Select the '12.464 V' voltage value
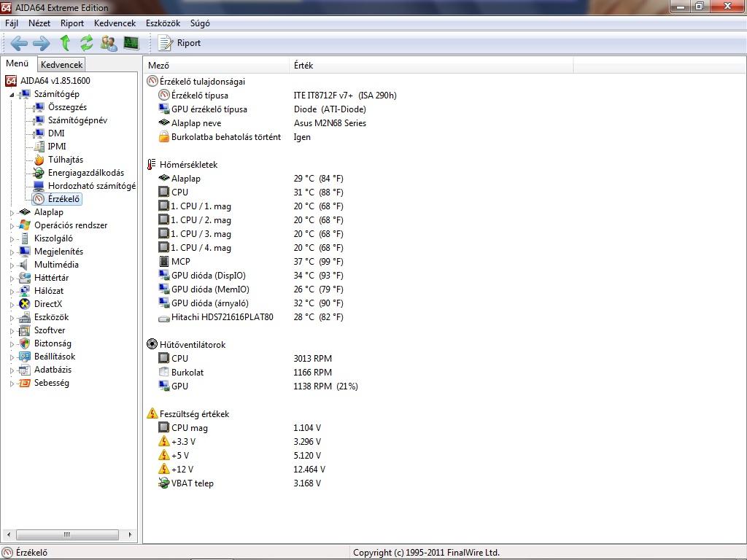Image resolution: width=747 pixels, height=560 pixels. pos(309,470)
